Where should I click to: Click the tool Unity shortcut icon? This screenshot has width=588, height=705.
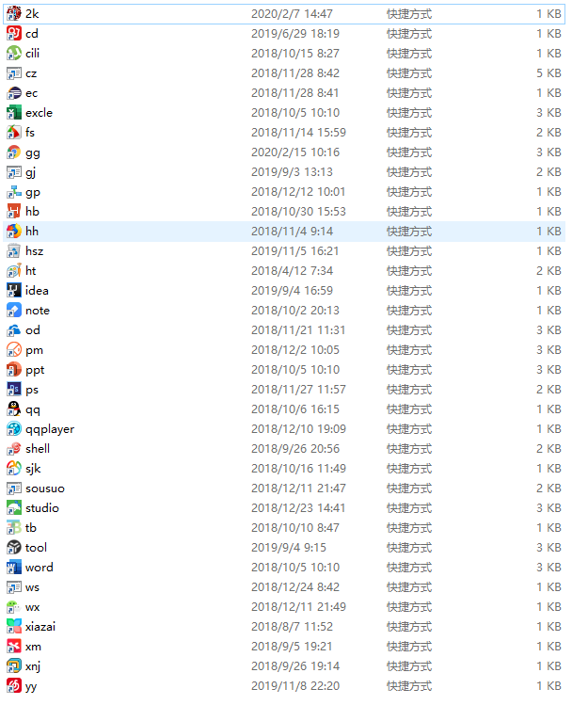14,548
